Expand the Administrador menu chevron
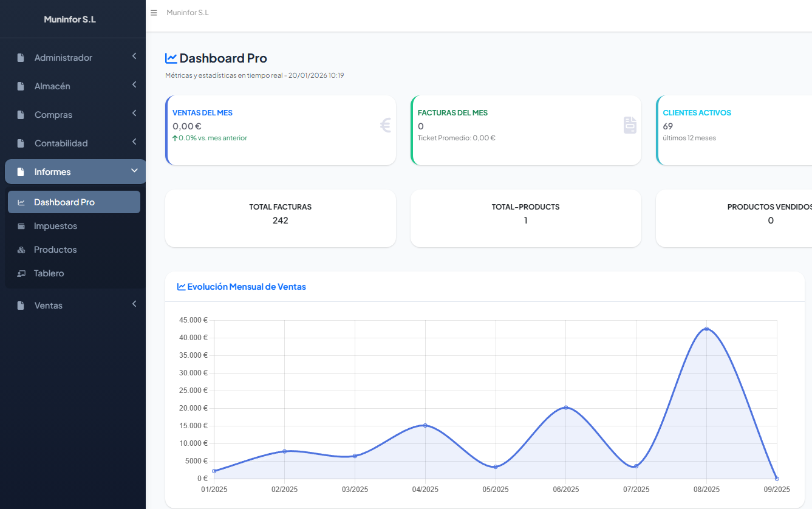The width and height of the screenshot is (812, 509). tap(134, 57)
